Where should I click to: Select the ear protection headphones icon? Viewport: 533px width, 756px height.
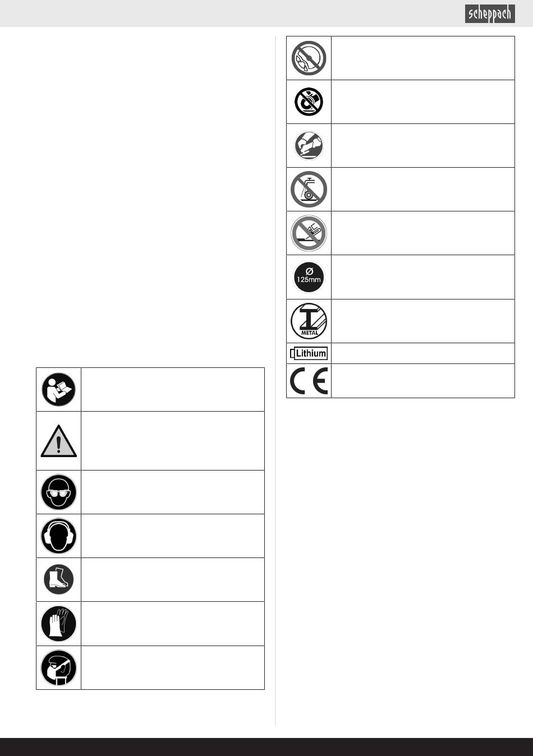tap(58, 536)
